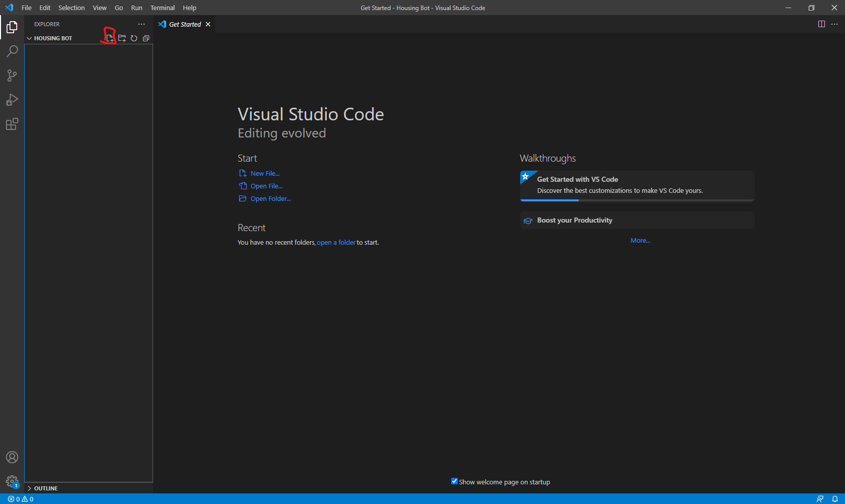Open the Selection menu
Viewport: 845px width, 504px height.
72,8
